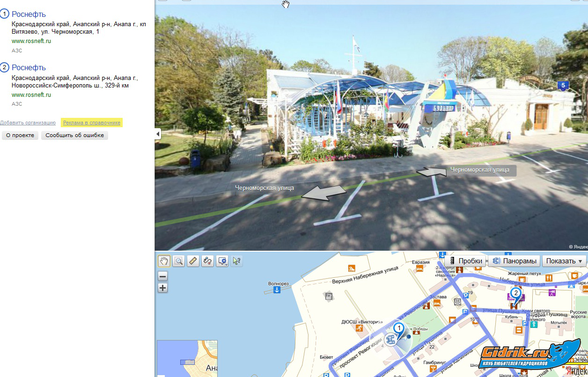Select the hand pan tool
588x377 pixels.
tap(164, 261)
